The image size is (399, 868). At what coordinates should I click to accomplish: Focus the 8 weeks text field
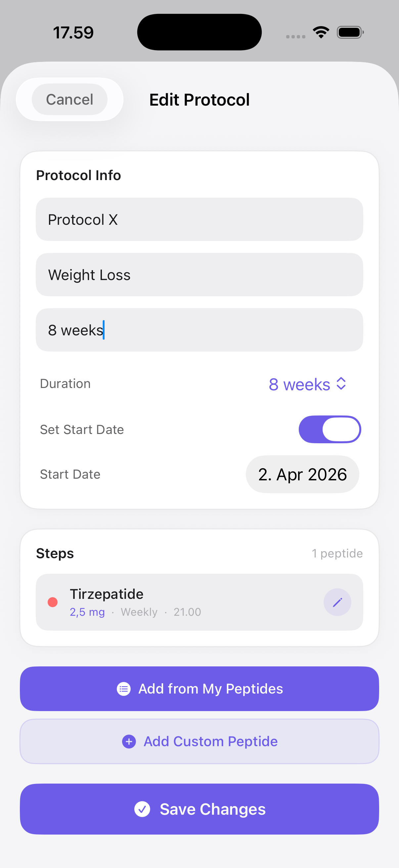point(199,330)
